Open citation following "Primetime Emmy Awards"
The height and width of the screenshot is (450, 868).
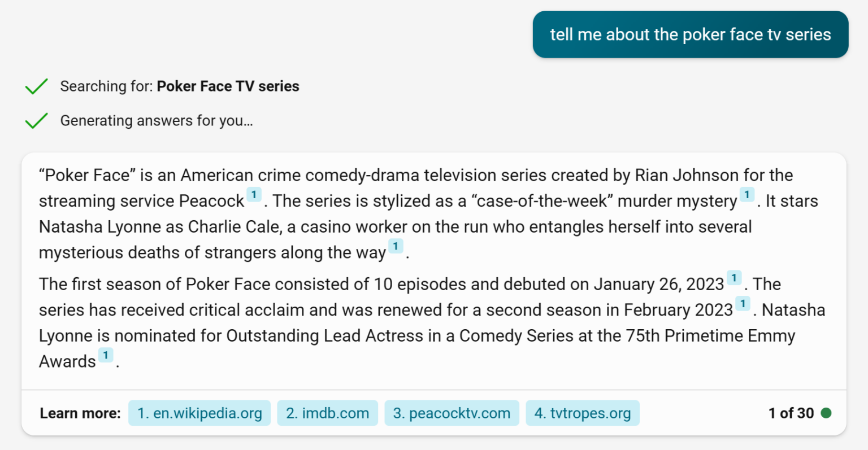(105, 355)
